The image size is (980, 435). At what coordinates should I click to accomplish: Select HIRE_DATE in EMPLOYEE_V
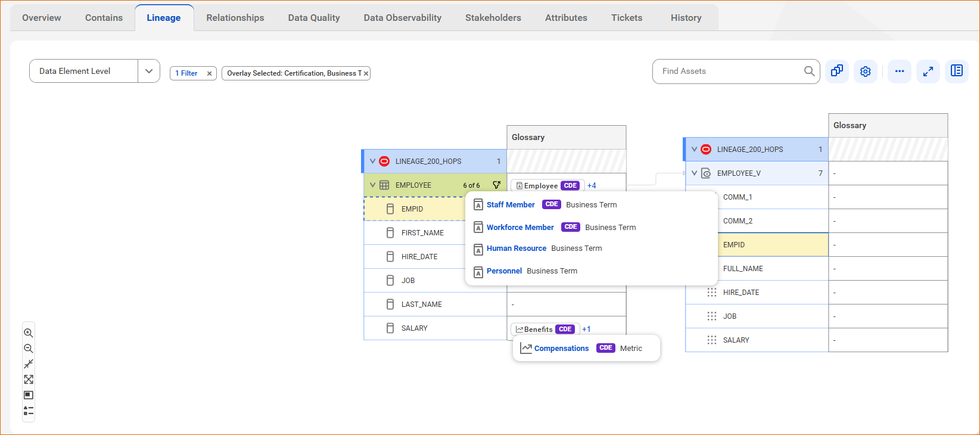point(757,292)
